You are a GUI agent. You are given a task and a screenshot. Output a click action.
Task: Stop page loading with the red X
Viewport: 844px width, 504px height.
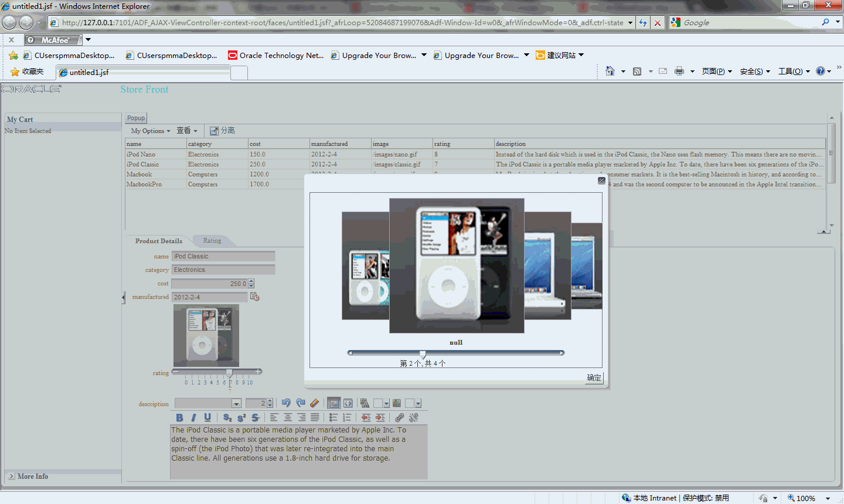pyautogui.click(x=658, y=23)
